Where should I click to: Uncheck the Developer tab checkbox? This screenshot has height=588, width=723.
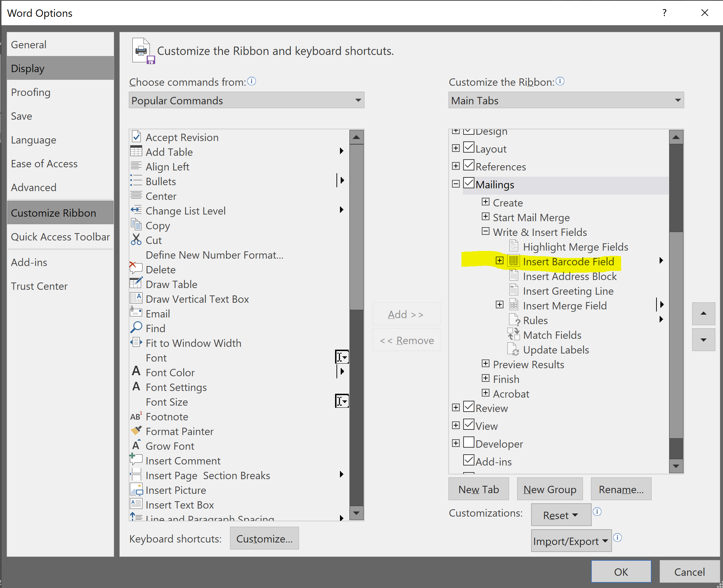[x=469, y=442]
